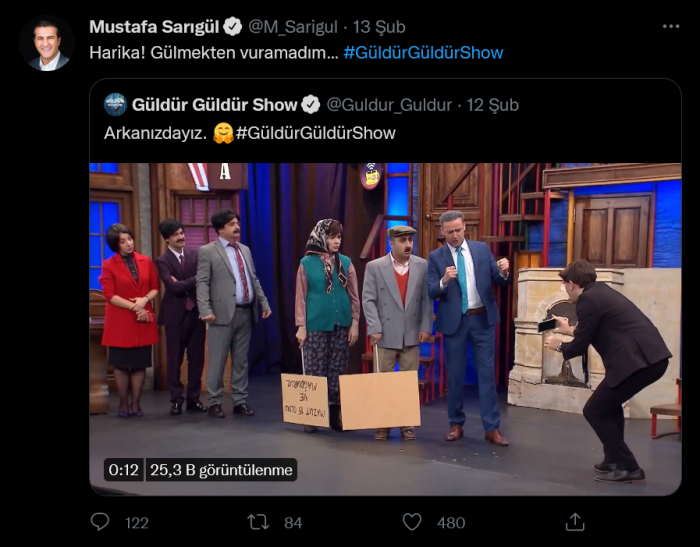Open the share upload icon
The height and width of the screenshot is (547, 700).
tap(575, 522)
